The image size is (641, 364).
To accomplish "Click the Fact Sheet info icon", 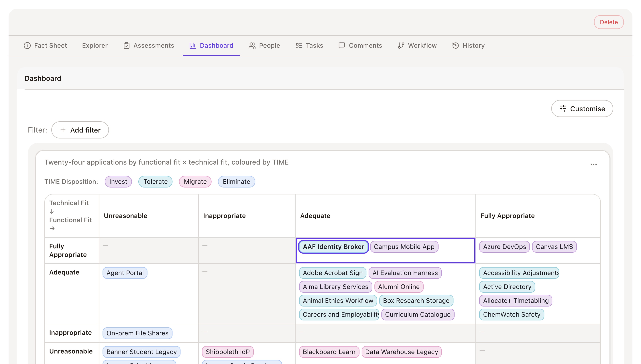I will click(27, 45).
